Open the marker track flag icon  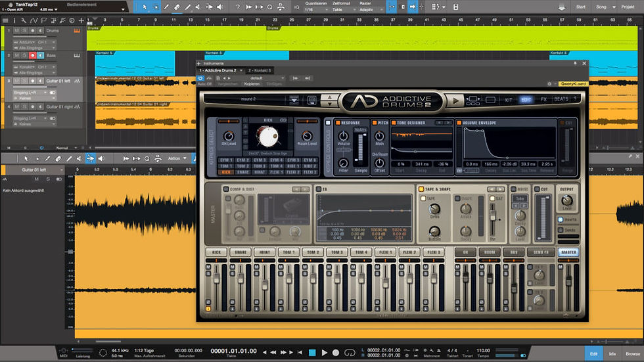tap(43, 20)
